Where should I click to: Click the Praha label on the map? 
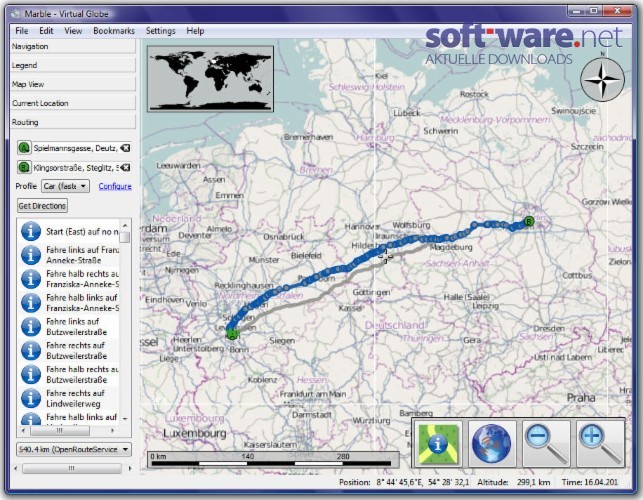click(x=581, y=397)
